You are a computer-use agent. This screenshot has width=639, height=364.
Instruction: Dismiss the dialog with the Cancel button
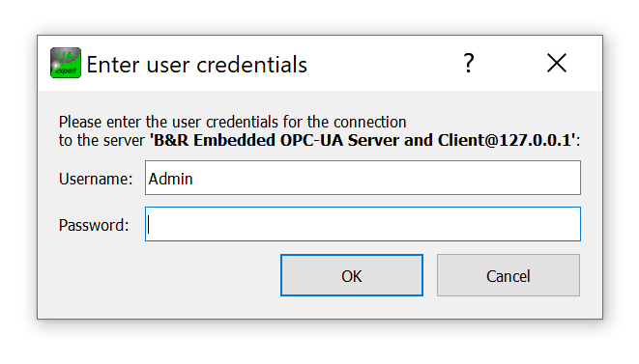(x=508, y=275)
